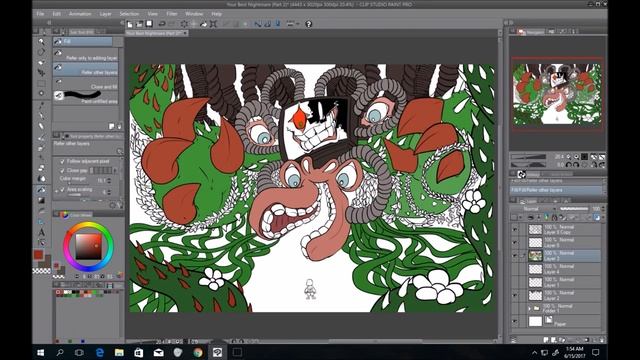Image resolution: width=640 pixels, height=360 pixels.
Task: Open the Selection menu
Action: pos(129,14)
